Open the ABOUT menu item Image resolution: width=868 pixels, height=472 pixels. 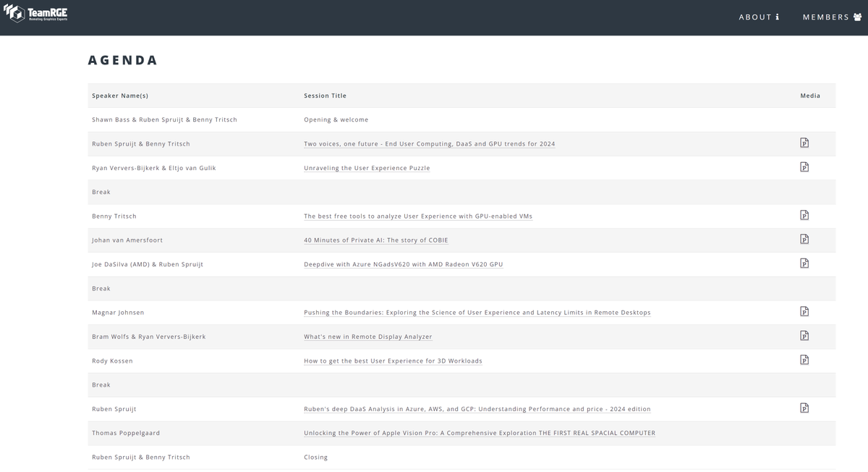pos(759,17)
